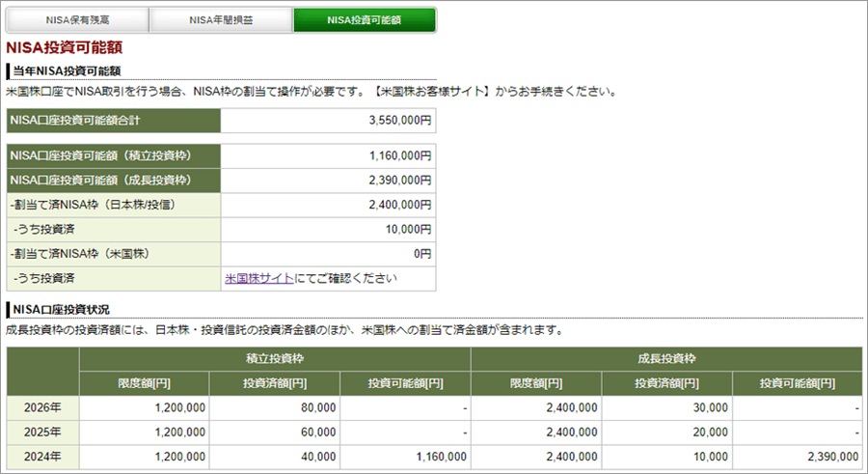Click the 割当て済NISA枠(米国株) row label

(114, 254)
